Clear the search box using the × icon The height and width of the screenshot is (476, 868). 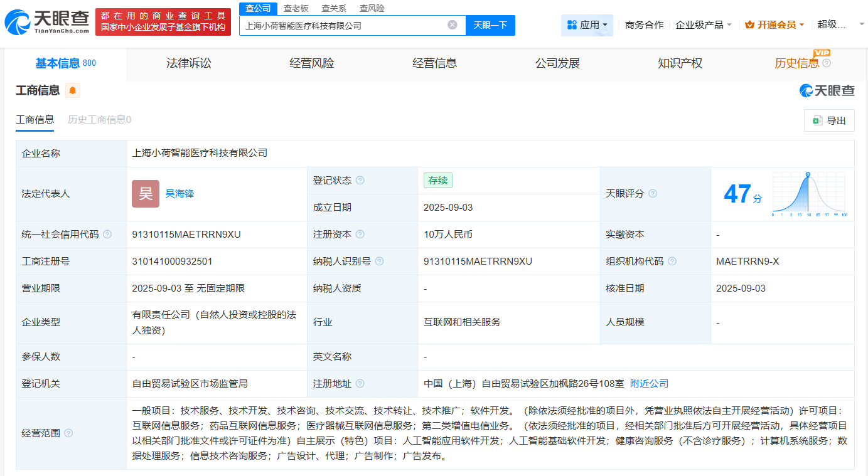tap(451, 25)
